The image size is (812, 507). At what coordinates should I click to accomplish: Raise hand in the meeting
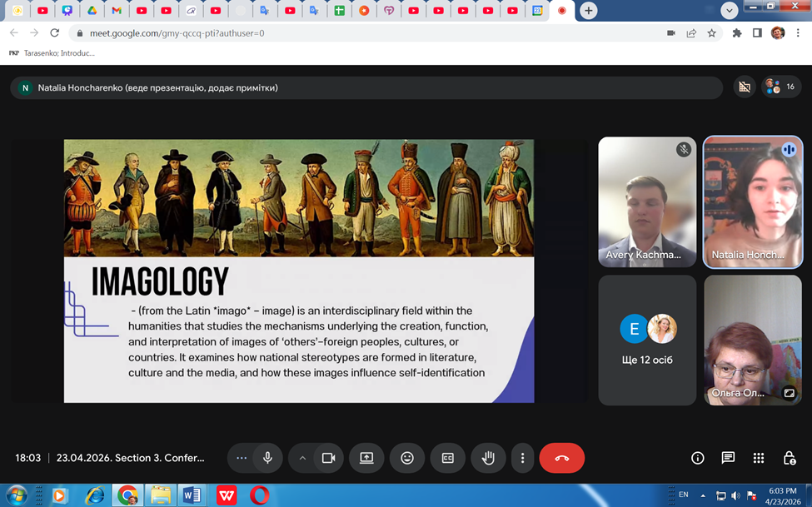tap(488, 458)
